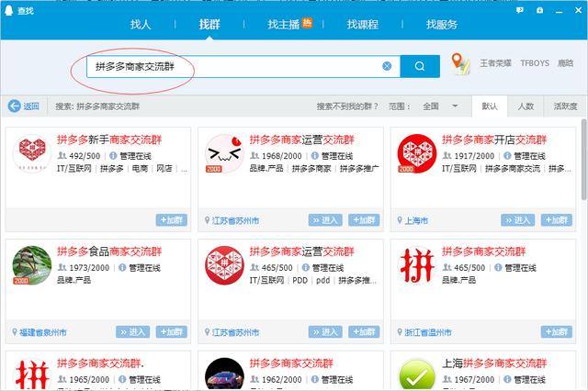The image size is (588, 391).
Task: Click the avatar of 拼多多新手商家交流群
Action: pos(32,153)
